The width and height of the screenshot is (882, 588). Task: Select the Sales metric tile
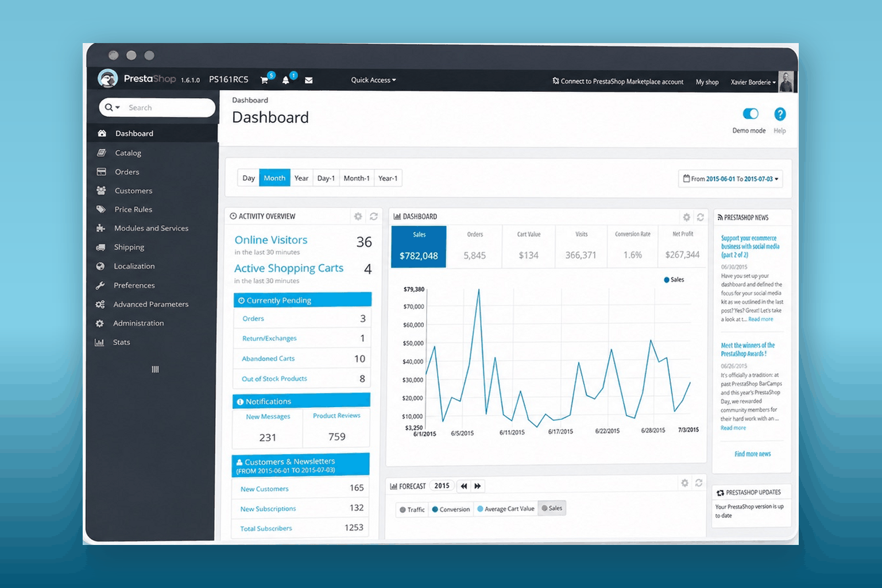click(x=419, y=247)
